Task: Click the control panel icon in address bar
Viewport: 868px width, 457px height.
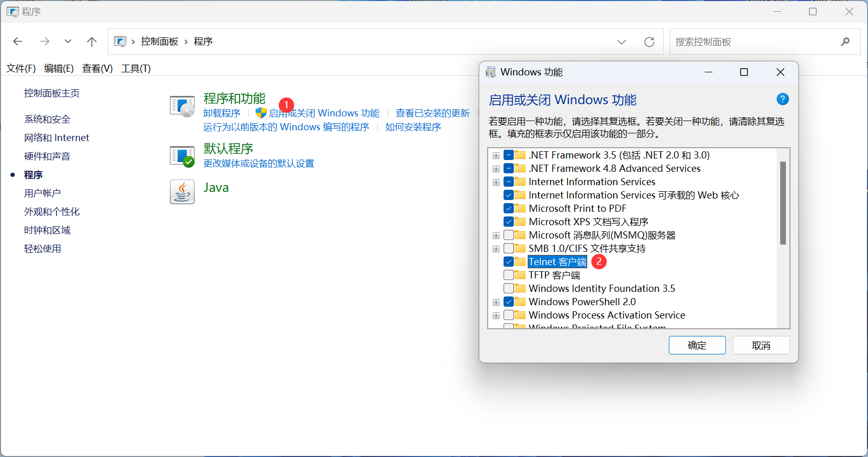Action: [x=120, y=42]
